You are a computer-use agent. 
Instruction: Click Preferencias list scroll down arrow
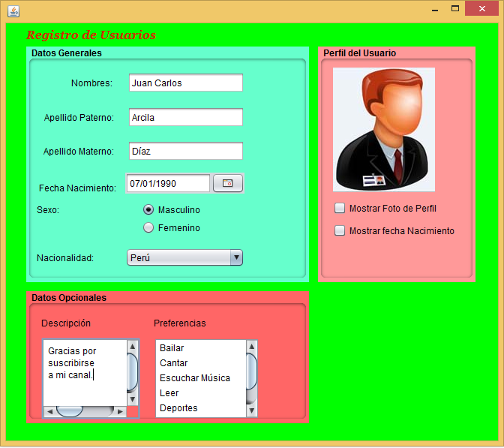(x=252, y=410)
